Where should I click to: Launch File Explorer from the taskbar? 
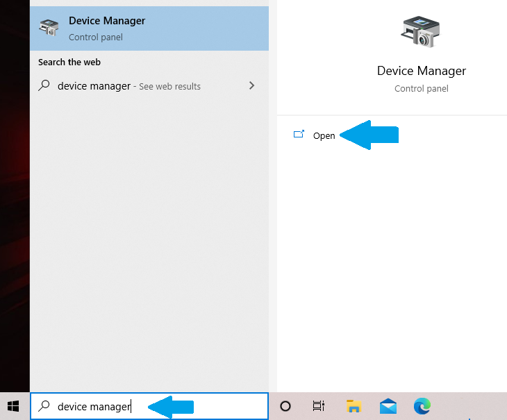pyautogui.click(x=354, y=406)
